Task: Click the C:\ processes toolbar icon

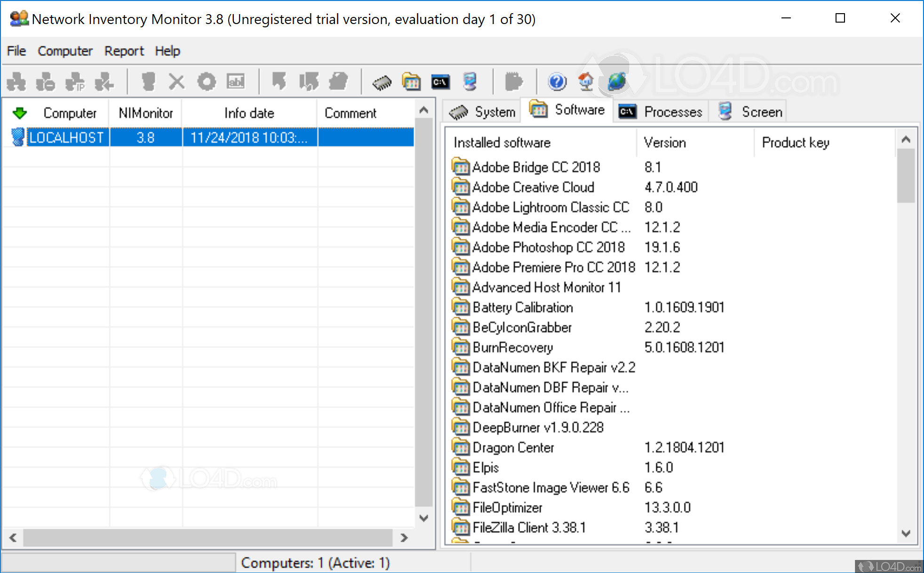Action: point(440,81)
